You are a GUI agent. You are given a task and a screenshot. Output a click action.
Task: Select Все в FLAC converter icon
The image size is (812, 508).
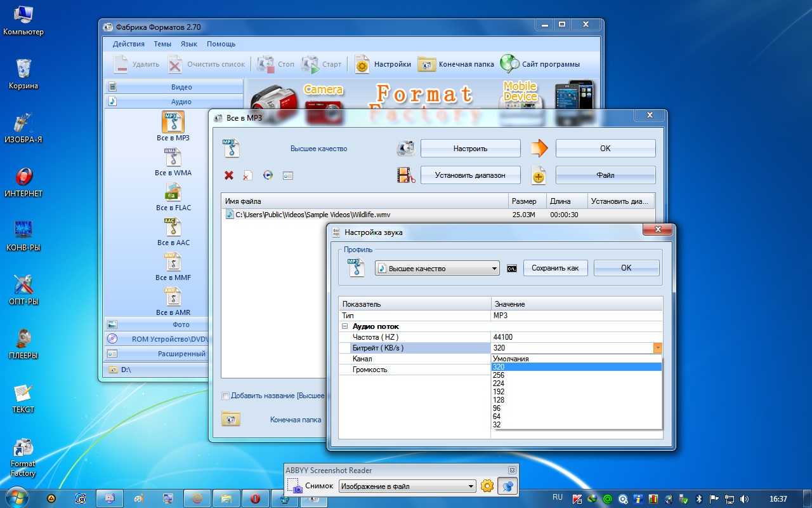click(173, 192)
